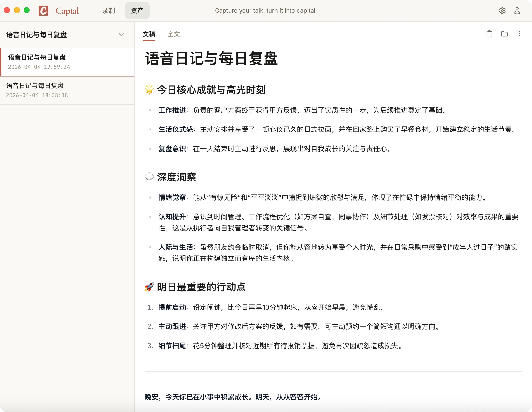Open the 全文 view tab
Screen dimensions: 532x412
tap(174, 34)
